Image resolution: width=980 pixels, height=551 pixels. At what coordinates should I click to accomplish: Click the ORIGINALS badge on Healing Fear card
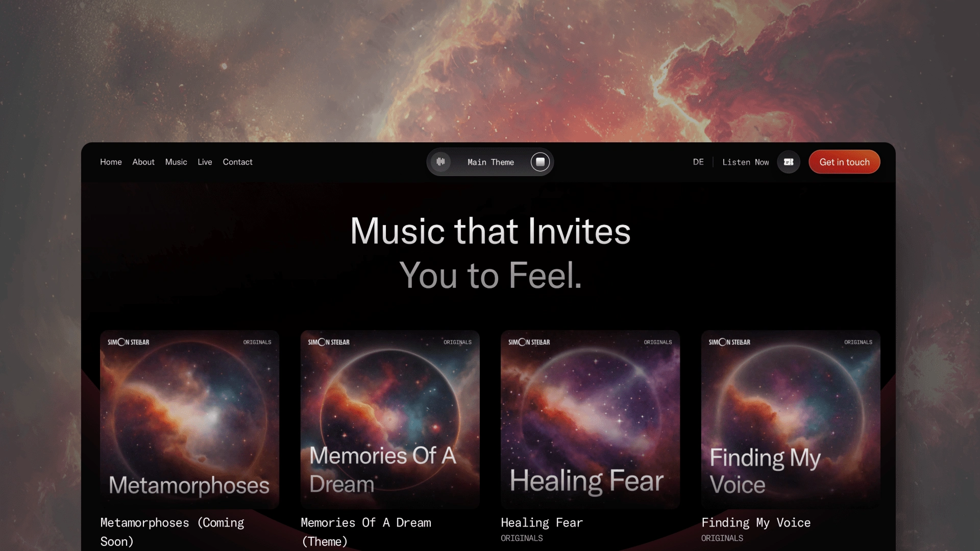coord(657,342)
